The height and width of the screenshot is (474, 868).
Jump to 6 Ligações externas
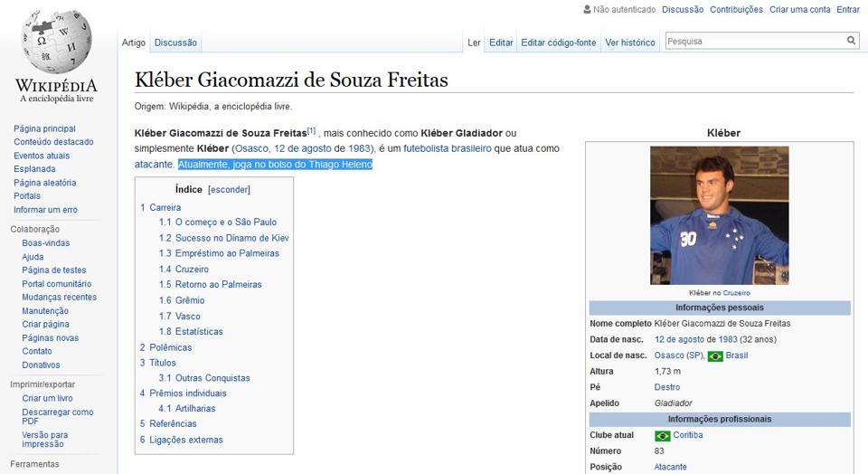point(182,441)
